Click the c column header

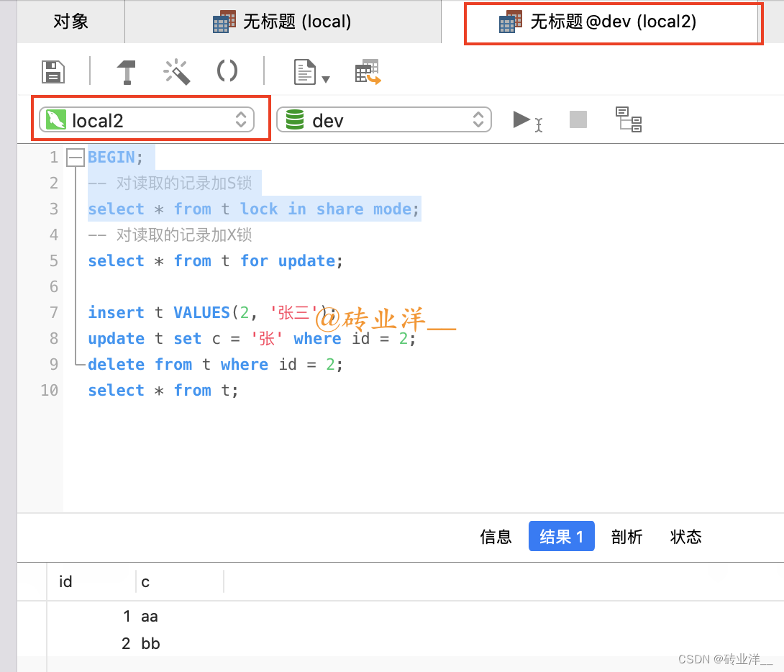pyautogui.click(x=180, y=581)
